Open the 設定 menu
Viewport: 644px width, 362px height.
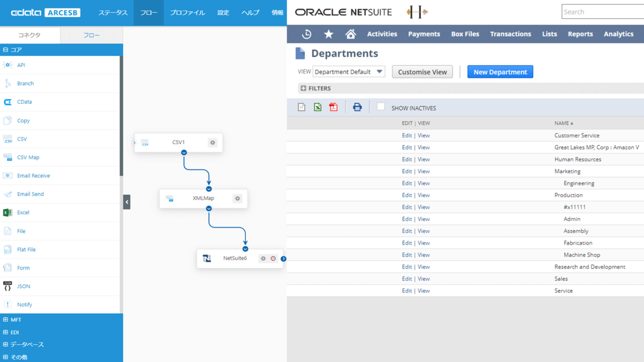click(223, 13)
